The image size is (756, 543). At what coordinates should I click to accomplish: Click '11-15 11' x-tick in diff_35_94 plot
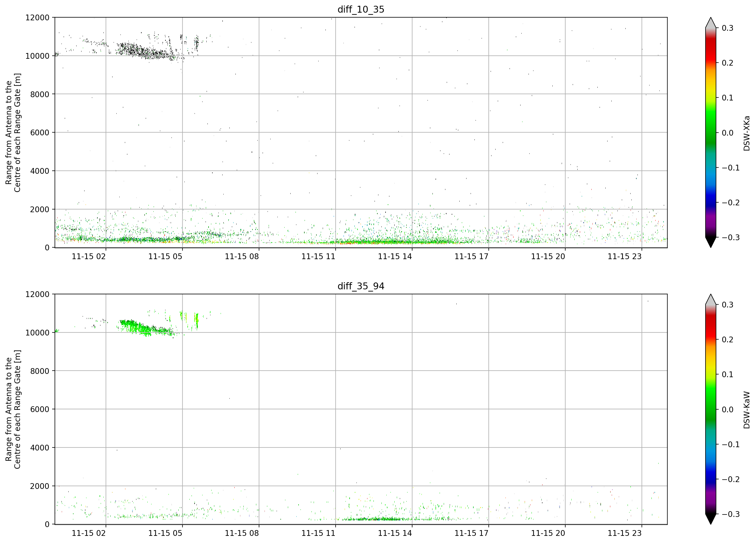click(x=318, y=533)
